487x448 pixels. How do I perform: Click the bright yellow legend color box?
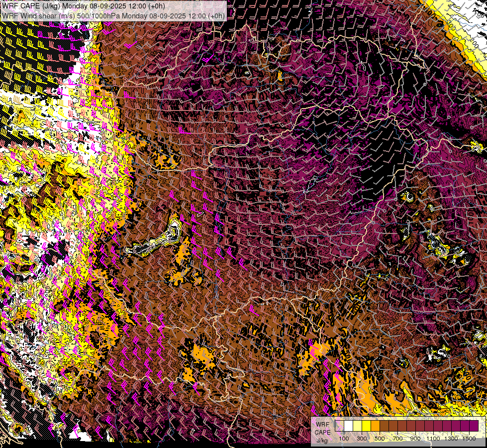366,426
